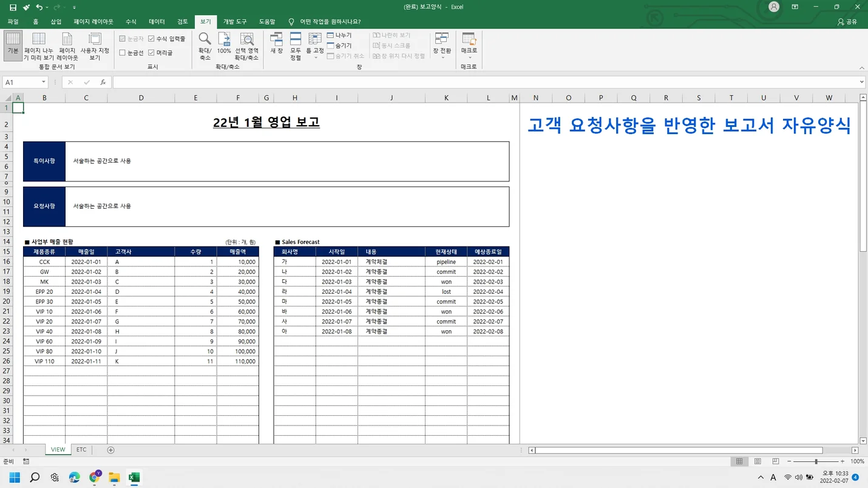The width and height of the screenshot is (868, 488).
Task: Switch to the ETC sheet tab
Action: click(81, 450)
